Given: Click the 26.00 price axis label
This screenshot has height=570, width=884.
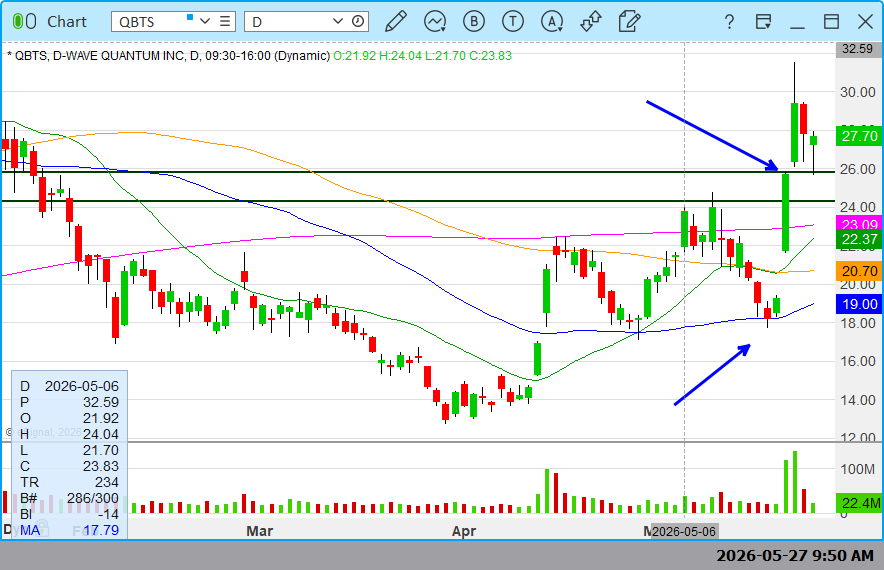Looking at the screenshot, I should click(x=858, y=169).
